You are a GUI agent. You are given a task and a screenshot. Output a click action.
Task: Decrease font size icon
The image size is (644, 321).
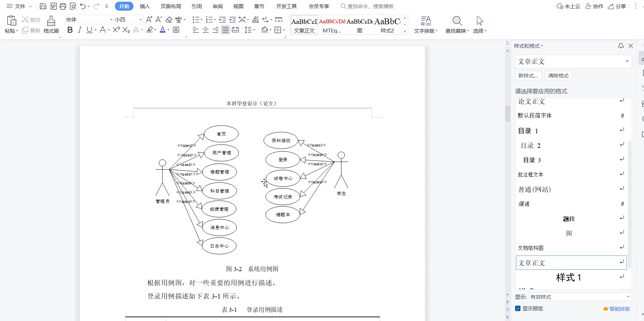tap(159, 19)
